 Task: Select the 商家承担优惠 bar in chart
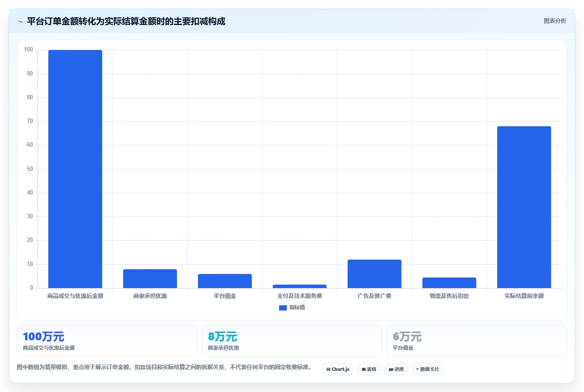pyautogui.click(x=150, y=279)
